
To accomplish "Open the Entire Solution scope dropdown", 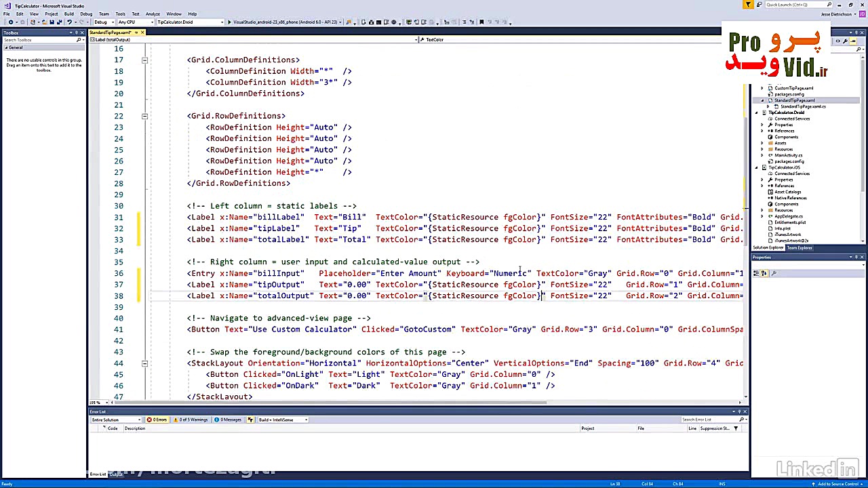I will 115,420.
